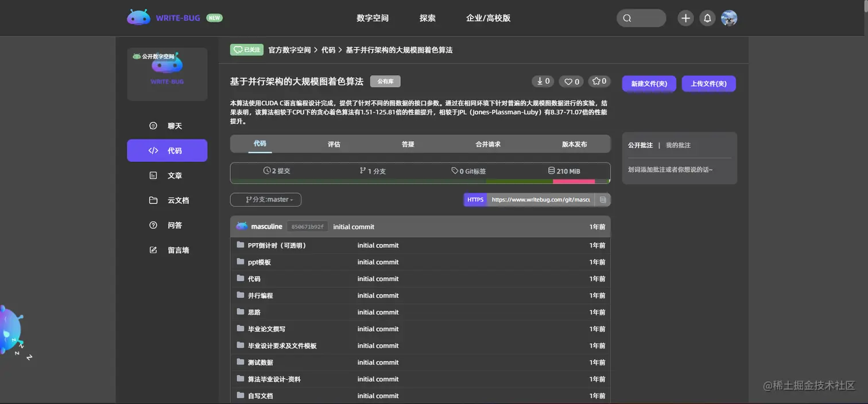Image resolution: width=868 pixels, height=404 pixels.
Task: Toggle the 已关注 follow state
Action: 246,49
